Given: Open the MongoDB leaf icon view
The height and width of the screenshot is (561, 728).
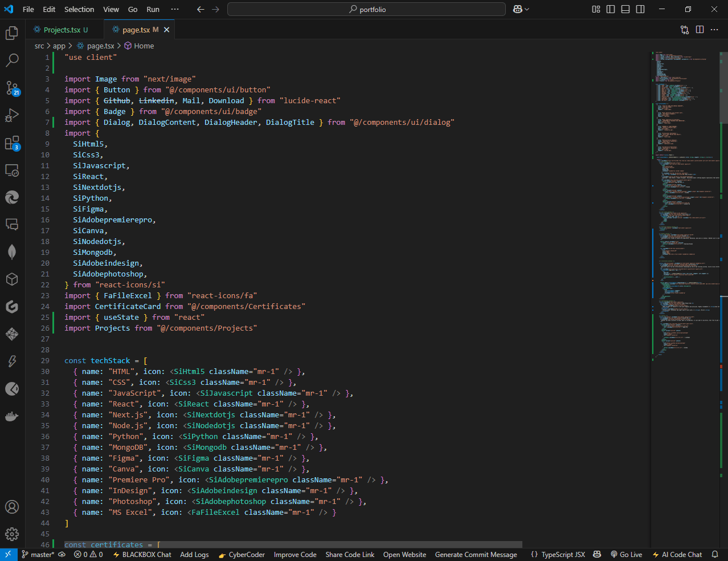Looking at the screenshot, I should point(12,252).
